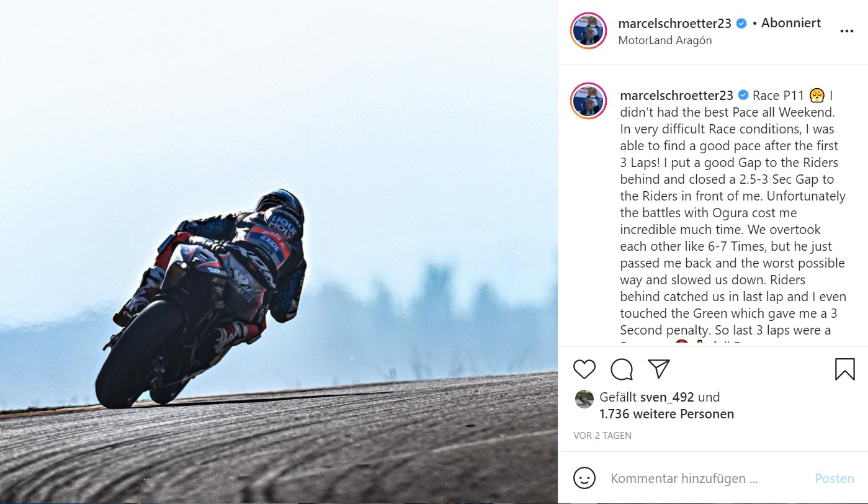Open the emoji picker smiley icon

pos(584,479)
